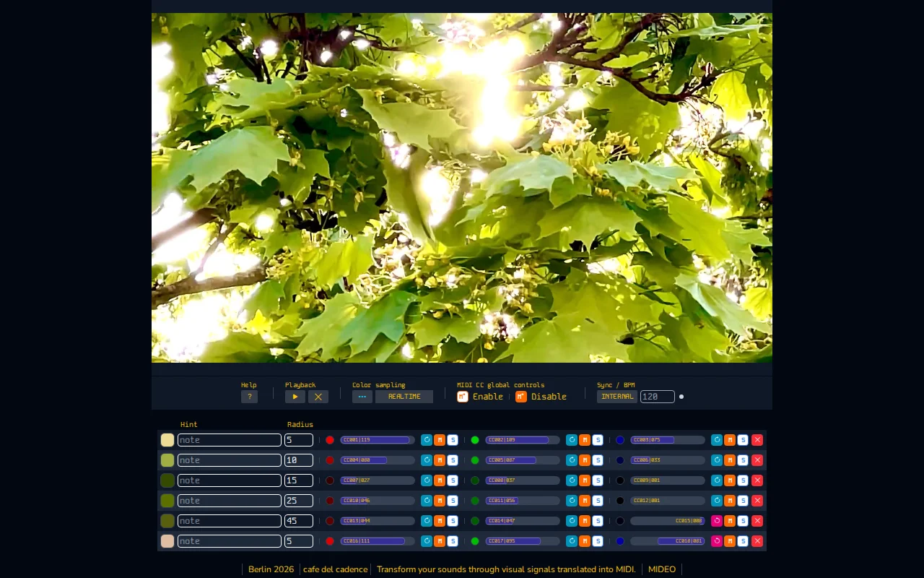Solo CC016 with white S button
The width and height of the screenshot is (924, 578).
(453, 541)
